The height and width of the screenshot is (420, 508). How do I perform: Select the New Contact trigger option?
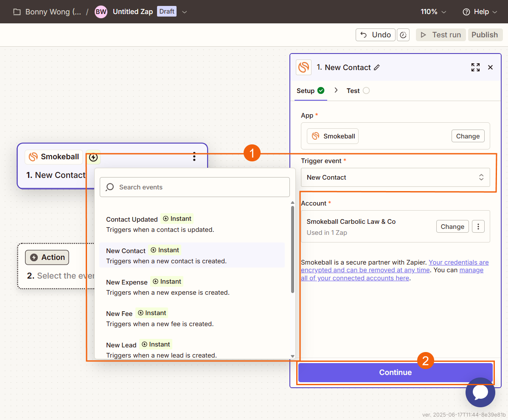(192, 255)
